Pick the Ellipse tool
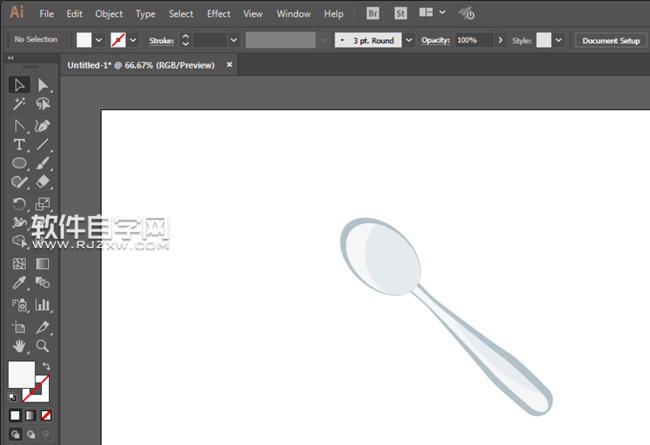The height and width of the screenshot is (445, 650). coord(19,163)
